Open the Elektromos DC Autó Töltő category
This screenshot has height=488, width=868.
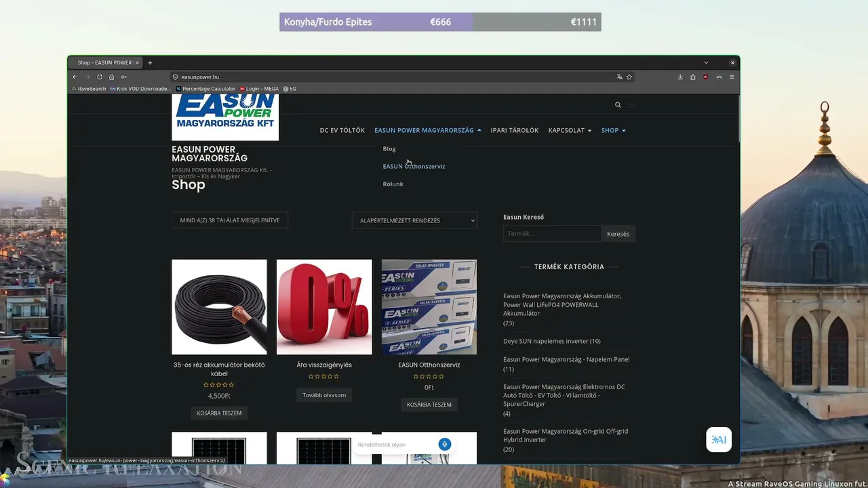(x=564, y=395)
